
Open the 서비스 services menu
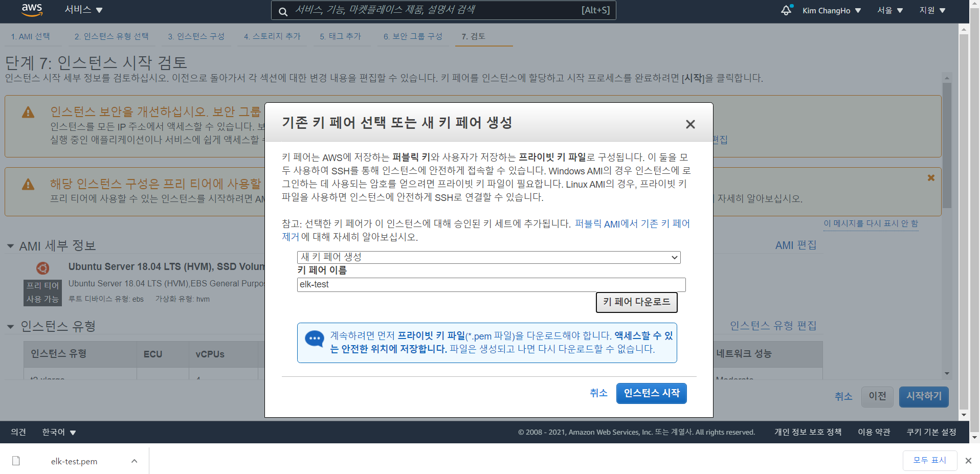click(83, 10)
